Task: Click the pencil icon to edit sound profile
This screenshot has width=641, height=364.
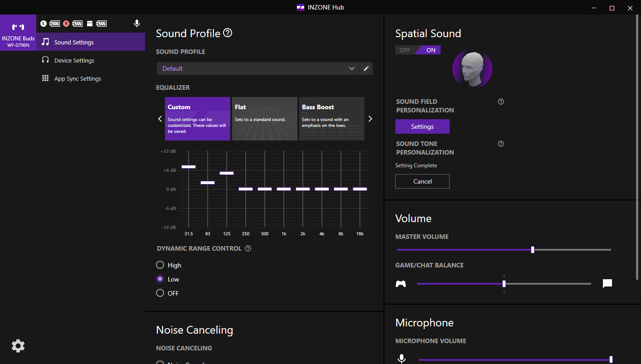Action: [366, 68]
